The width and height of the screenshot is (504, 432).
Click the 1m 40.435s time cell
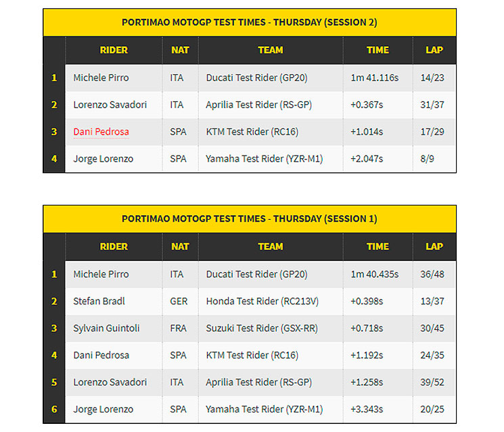pyautogui.click(x=377, y=274)
